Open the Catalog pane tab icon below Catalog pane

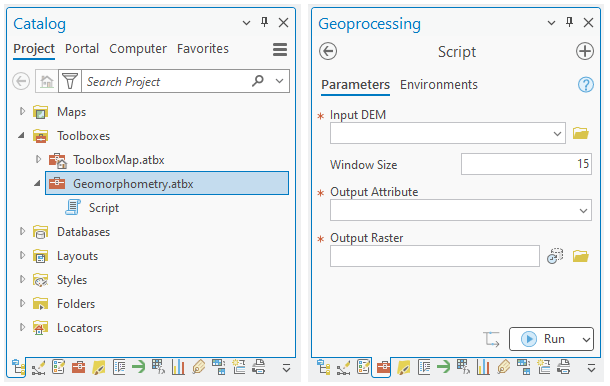coord(18,367)
